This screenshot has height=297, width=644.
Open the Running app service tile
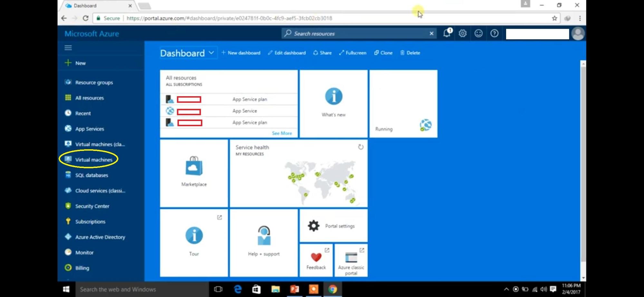(403, 104)
